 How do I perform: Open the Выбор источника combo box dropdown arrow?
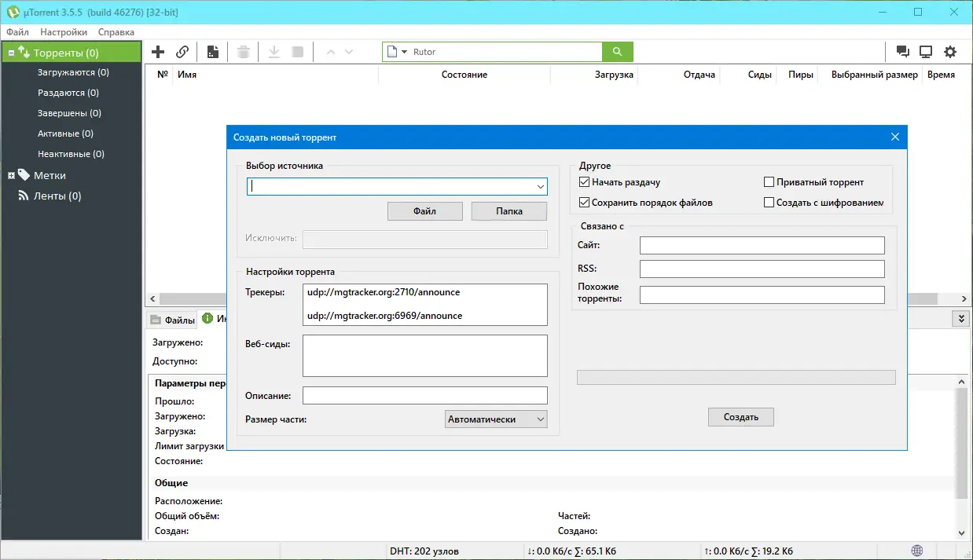(541, 187)
